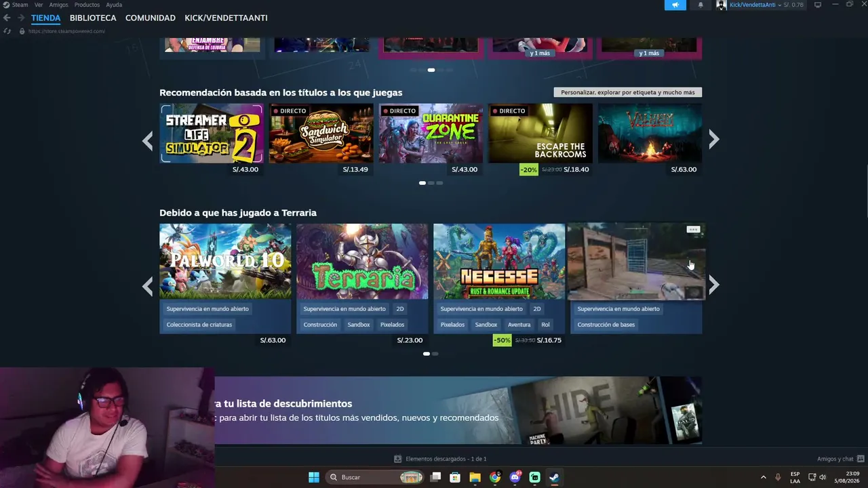Select second page dot under Terraria carousel
This screenshot has width=868, height=488.
[435, 354]
